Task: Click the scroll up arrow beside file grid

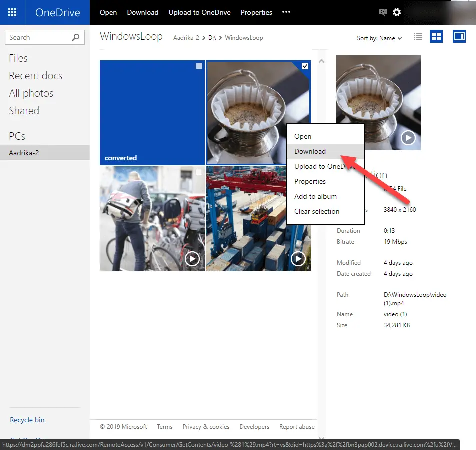Action: (322, 61)
